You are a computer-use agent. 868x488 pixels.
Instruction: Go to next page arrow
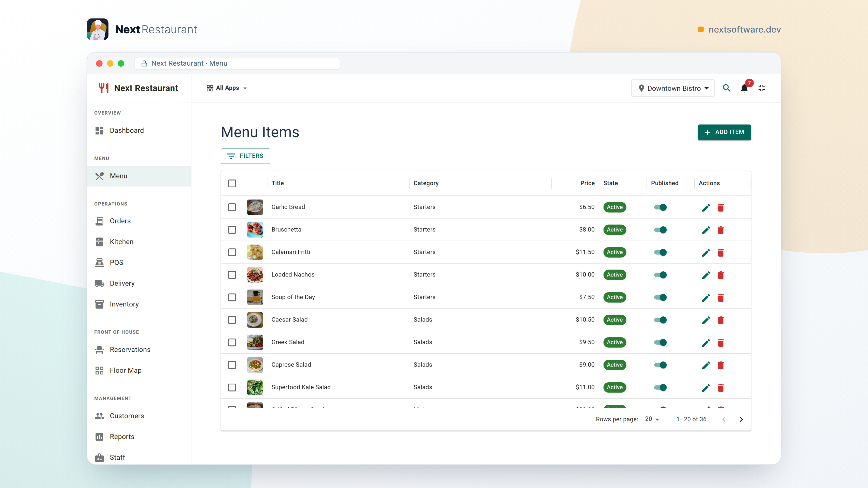click(x=741, y=419)
